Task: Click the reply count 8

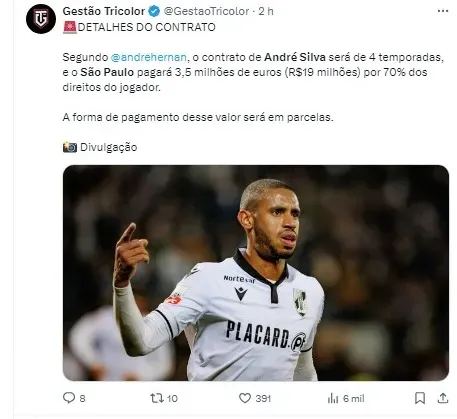Action: point(82,398)
